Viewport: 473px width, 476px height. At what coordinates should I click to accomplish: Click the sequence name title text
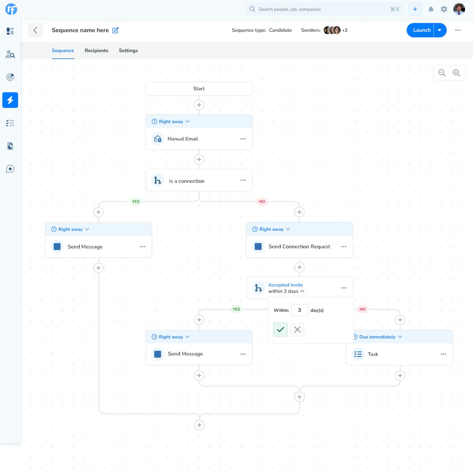coord(80,30)
